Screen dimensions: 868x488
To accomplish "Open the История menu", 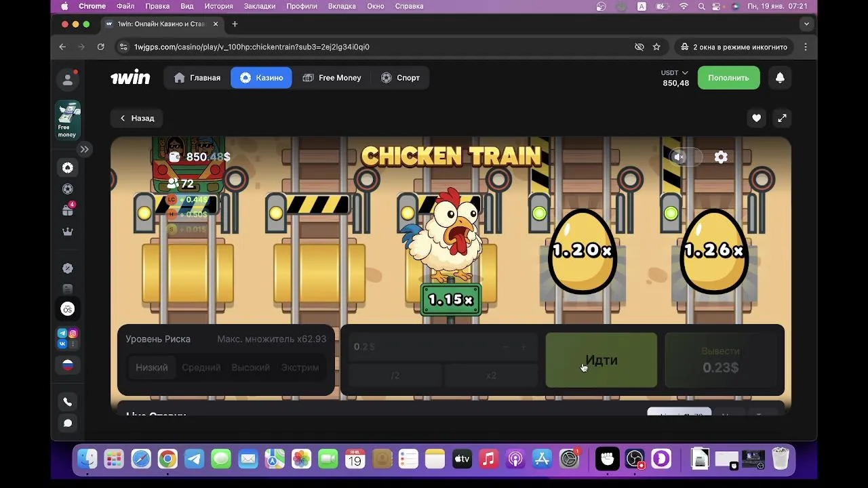I will pos(219,6).
